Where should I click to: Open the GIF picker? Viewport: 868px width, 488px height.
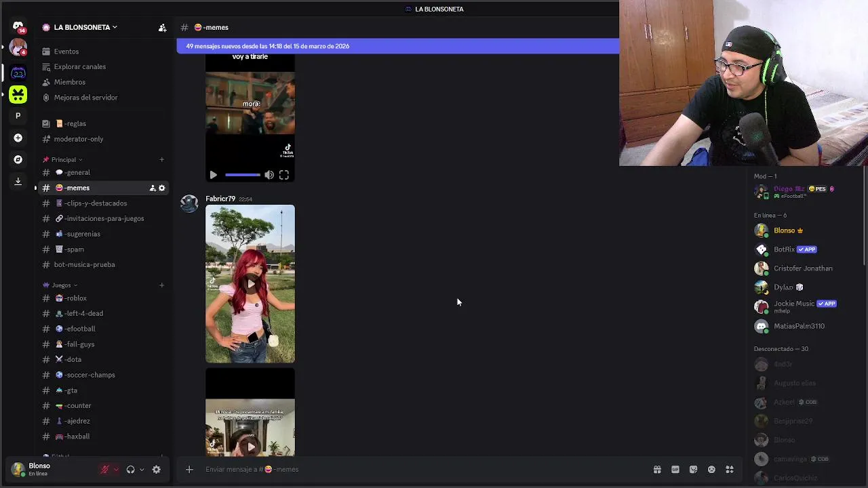pos(675,469)
